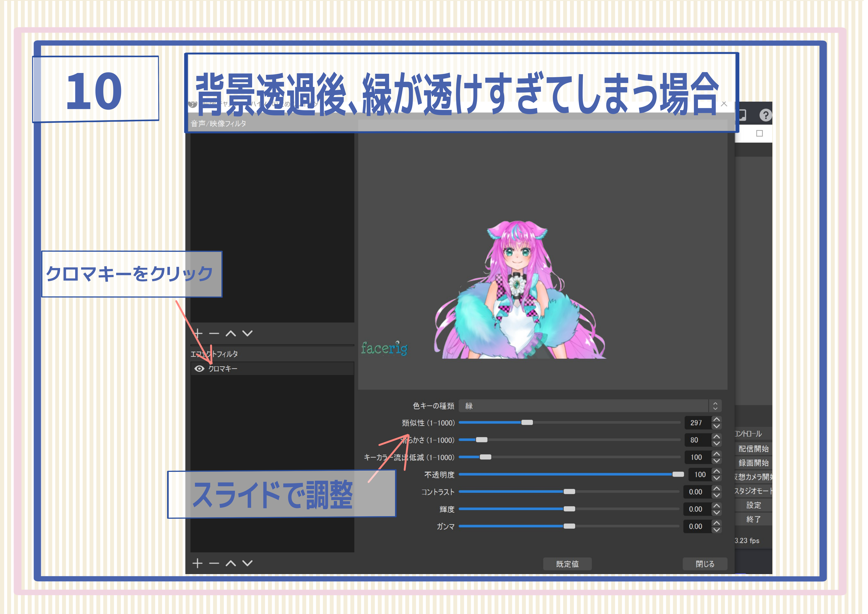This screenshot has width=868, height=614.
Task: Decrease 滑らかさ with the down arrow
Action: 717,444
